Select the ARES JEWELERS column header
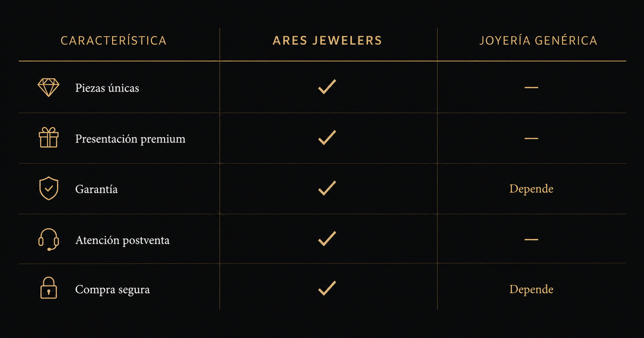The width and height of the screenshot is (644, 338). (x=327, y=41)
